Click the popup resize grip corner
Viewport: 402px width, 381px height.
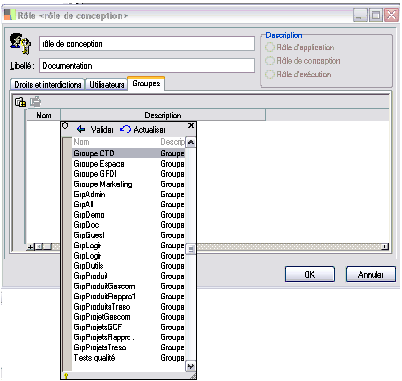click(193, 376)
